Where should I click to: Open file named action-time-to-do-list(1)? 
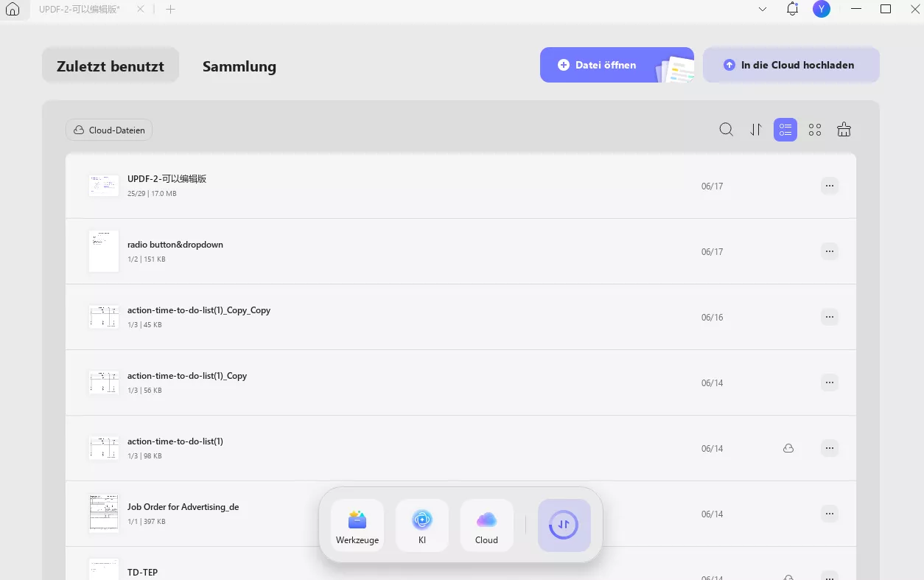(175, 441)
